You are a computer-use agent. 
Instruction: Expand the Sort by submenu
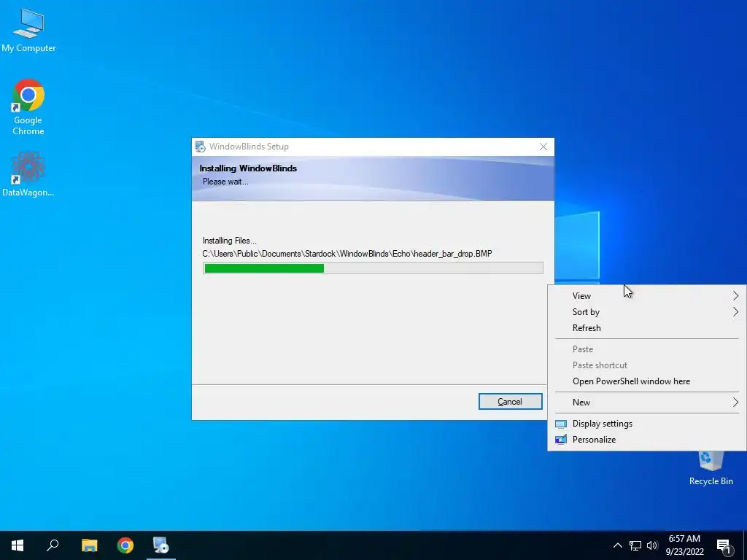click(x=647, y=312)
